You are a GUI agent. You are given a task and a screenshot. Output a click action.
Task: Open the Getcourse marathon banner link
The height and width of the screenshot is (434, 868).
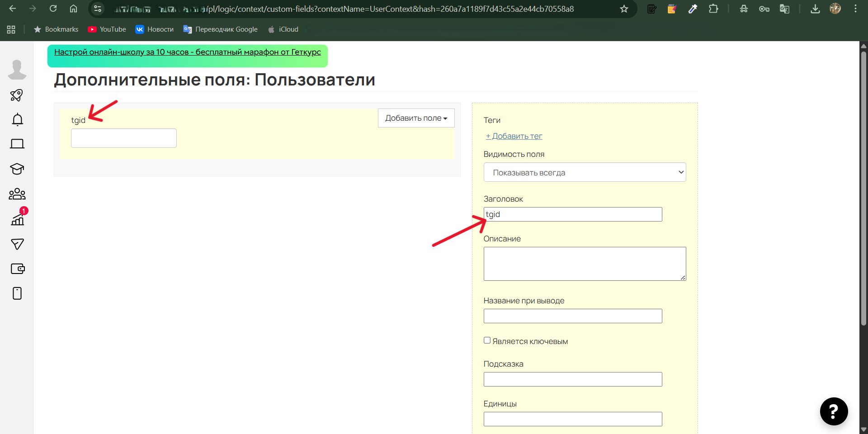(187, 52)
